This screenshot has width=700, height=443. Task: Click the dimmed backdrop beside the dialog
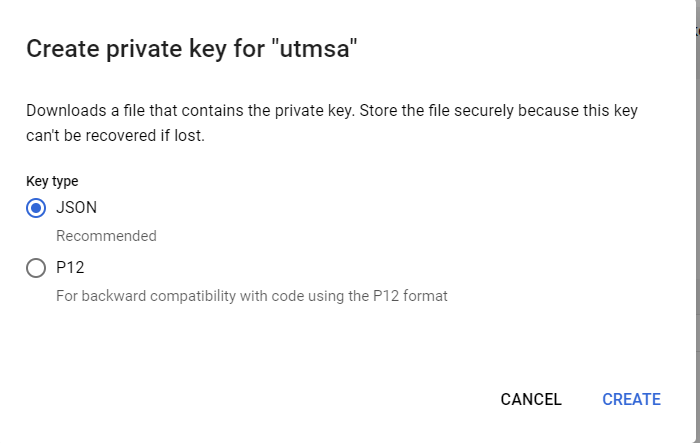tap(696, 223)
